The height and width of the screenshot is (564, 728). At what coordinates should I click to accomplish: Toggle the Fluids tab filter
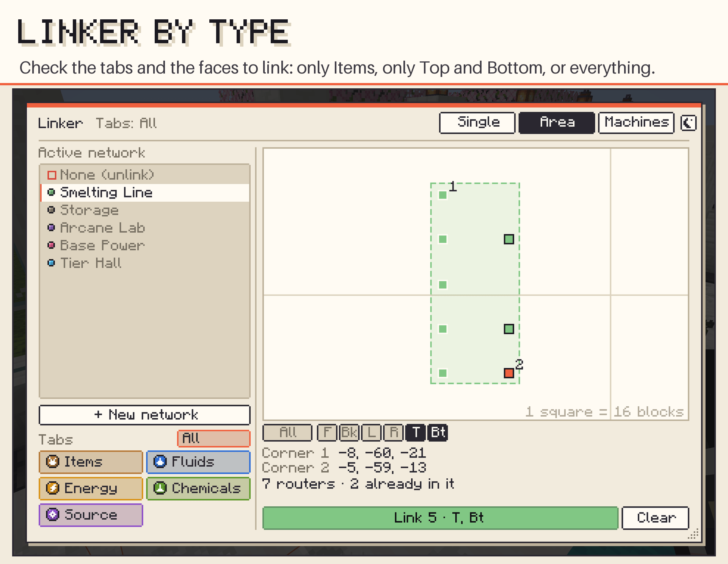(x=198, y=462)
